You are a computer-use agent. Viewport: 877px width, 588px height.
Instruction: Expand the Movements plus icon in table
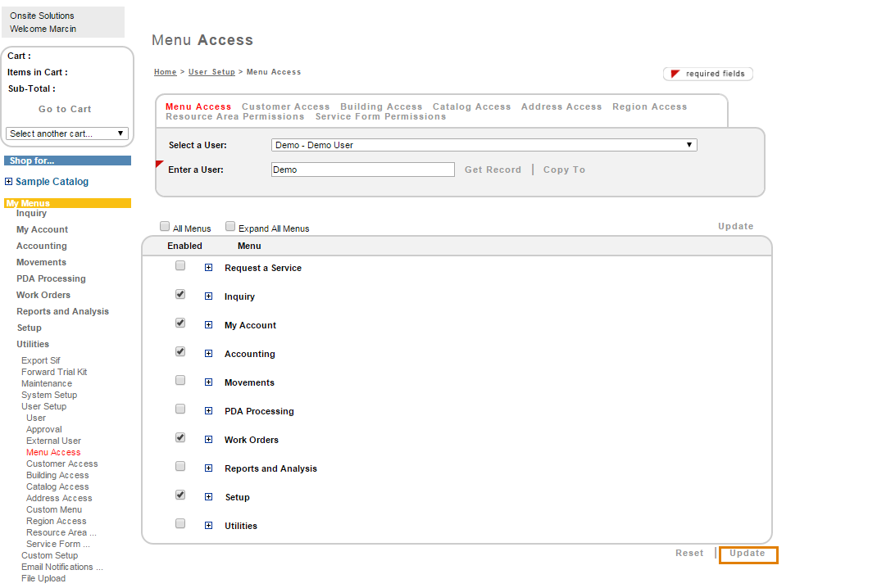point(208,382)
